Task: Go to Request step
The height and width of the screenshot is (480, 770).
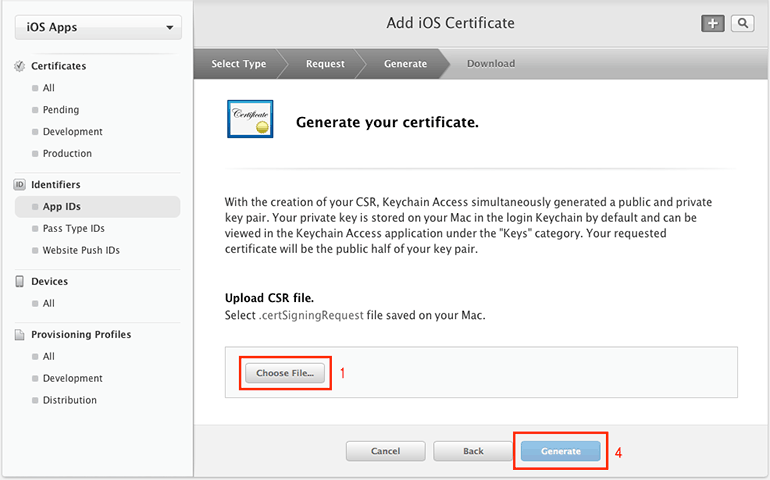Action: (x=325, y=64)
